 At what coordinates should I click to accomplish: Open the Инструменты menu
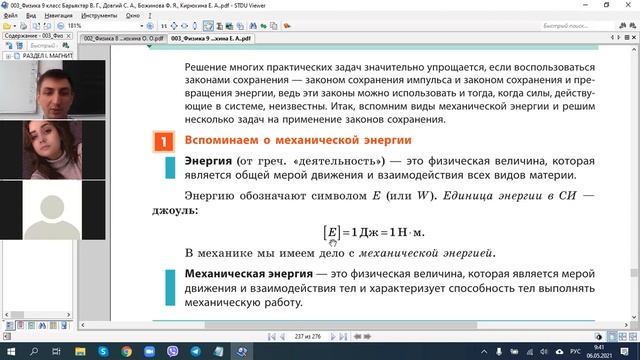point(99,16)
